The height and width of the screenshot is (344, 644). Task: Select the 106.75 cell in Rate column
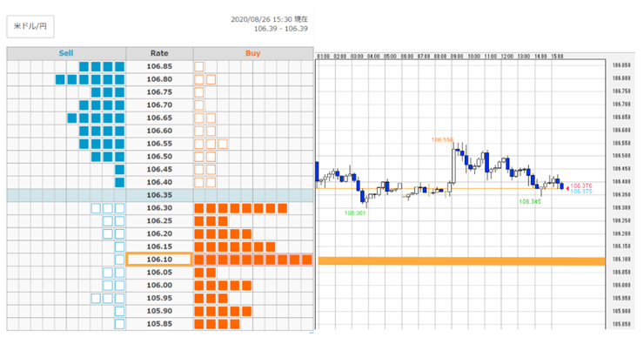pyautogui.click(x=159, y=92)
